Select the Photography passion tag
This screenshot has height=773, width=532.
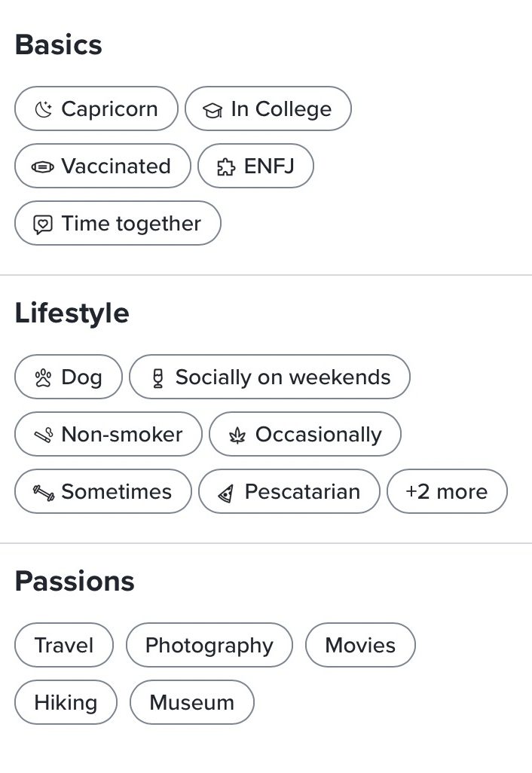click(x=209, y=646)
